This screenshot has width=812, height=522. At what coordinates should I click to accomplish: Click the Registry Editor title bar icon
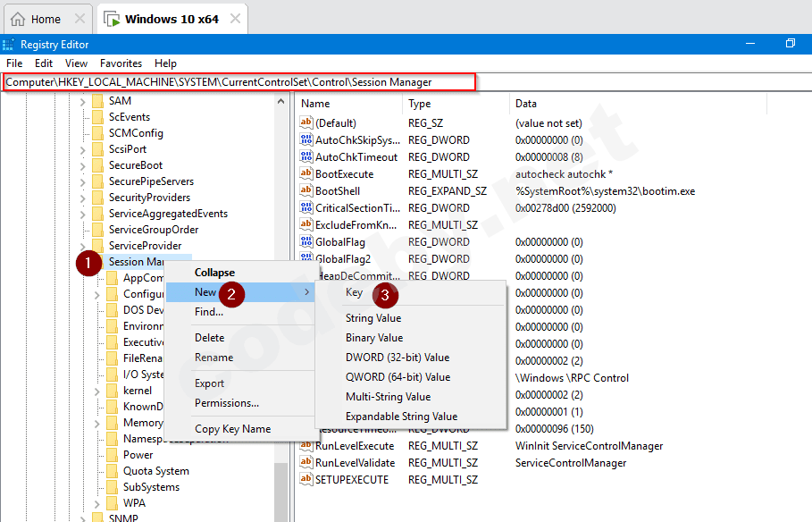(x=9, y=45)
